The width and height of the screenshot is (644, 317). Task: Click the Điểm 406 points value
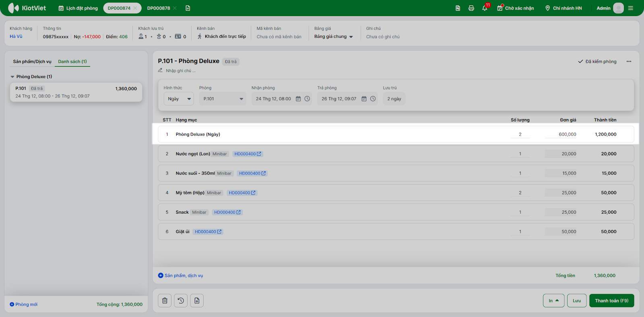[123, 37]
